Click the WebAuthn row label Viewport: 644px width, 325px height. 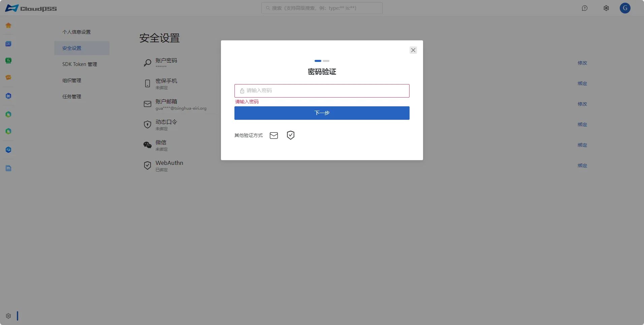pos(169,163)
